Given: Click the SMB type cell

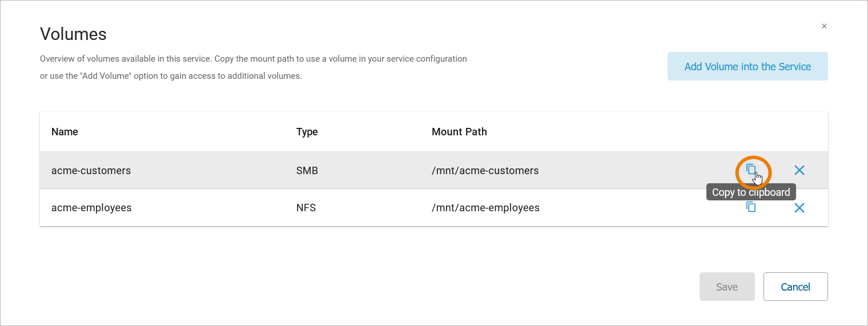Looking at the screenshot, I should coord(307,170).
